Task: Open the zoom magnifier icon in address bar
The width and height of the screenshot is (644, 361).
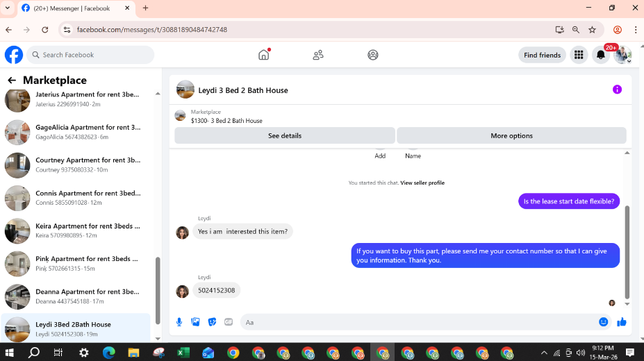Action: pos(576,30)
